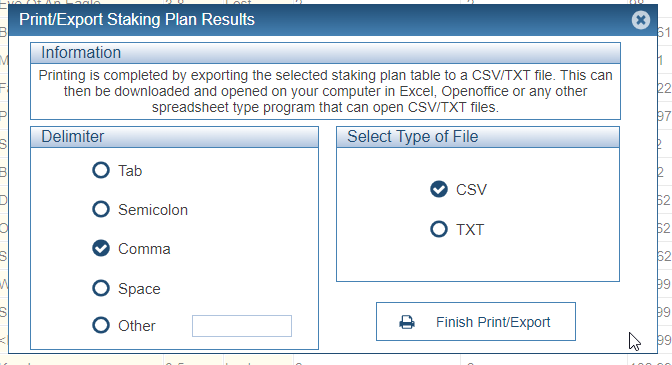
Task: Click the information paragraph about CSV/TXT exporting
Action: click(x=325, y=91)
